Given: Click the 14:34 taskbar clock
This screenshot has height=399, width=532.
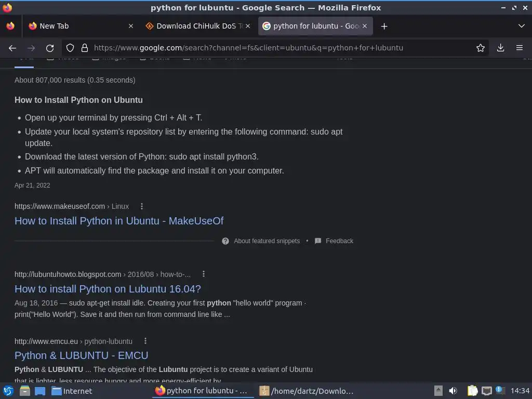Looking at the screenshot, I should point(520,391).
